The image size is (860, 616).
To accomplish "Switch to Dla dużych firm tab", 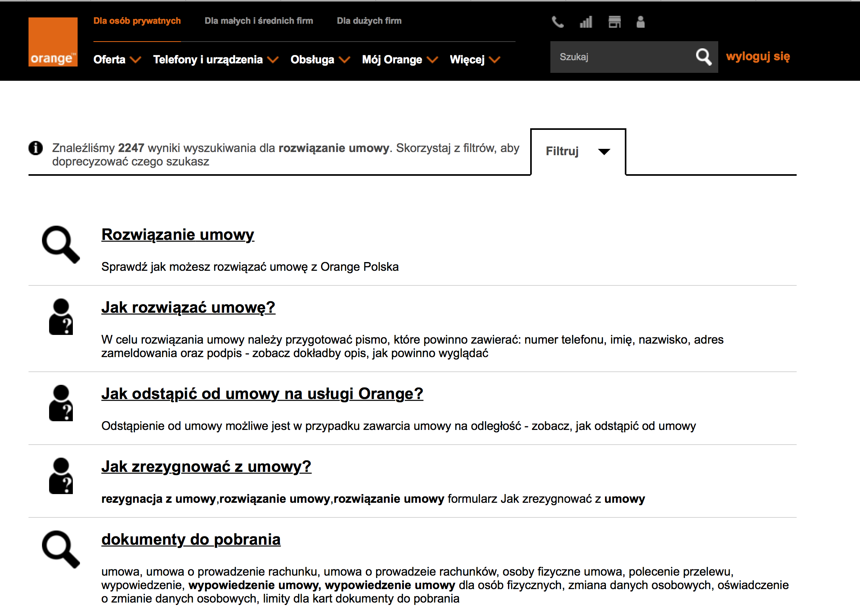I will coord(369,21).
